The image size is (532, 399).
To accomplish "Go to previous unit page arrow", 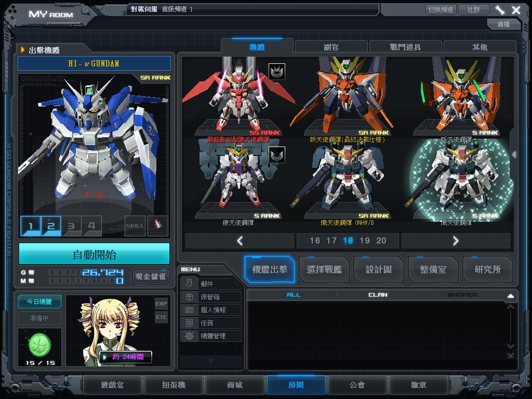I will [x=240, y=241].
